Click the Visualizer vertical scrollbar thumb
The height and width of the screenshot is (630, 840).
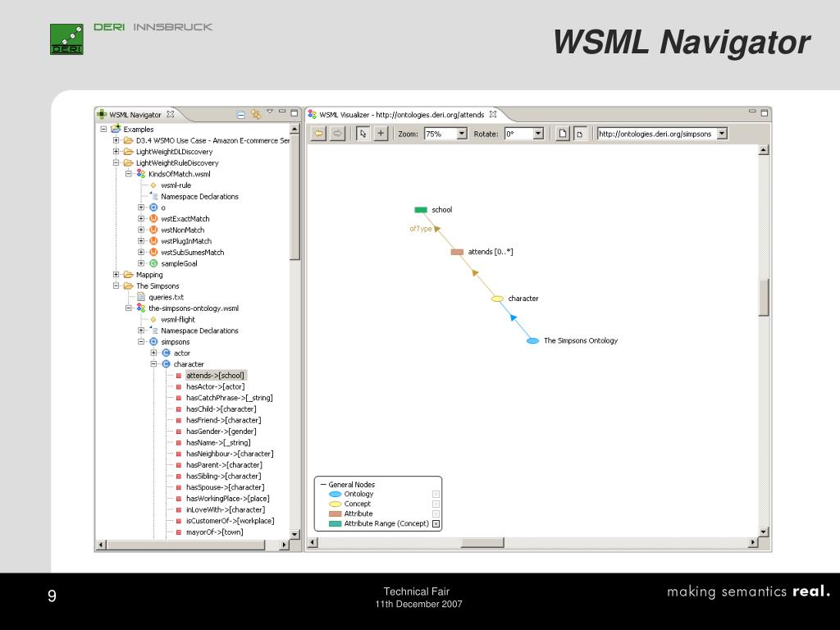(764, 297)
